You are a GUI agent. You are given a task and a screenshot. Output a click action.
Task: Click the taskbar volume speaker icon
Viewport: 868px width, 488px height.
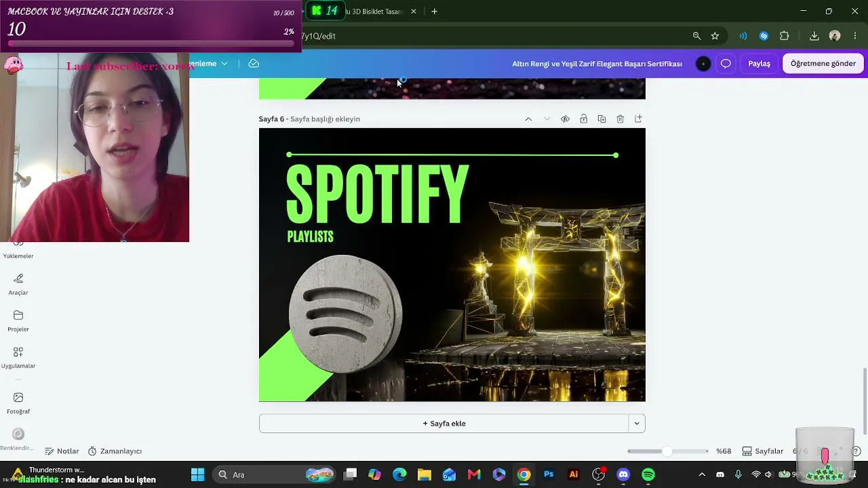pos(768,474)
